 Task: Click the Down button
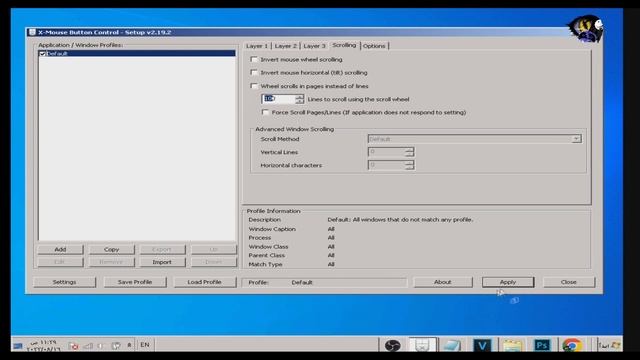[x=213, y=262]
